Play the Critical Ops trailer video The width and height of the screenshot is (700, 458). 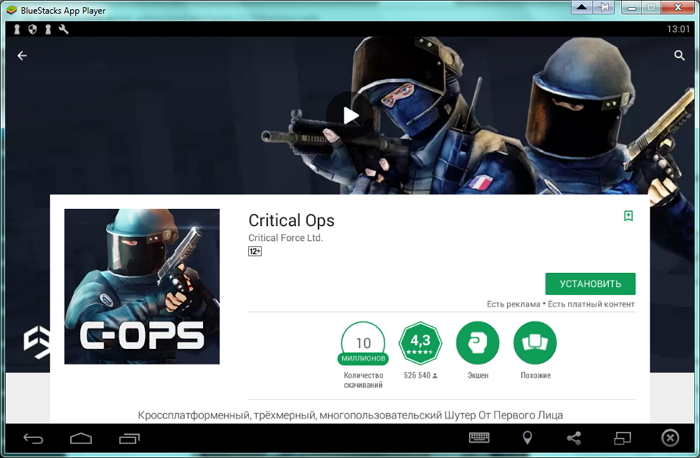click(x=350, y=116)
